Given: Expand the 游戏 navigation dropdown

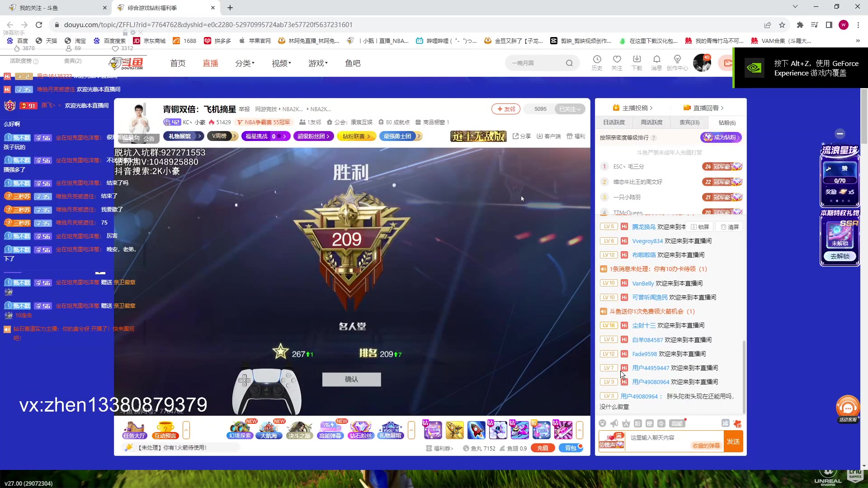Looking at the screenshot, I should [318, 63].
